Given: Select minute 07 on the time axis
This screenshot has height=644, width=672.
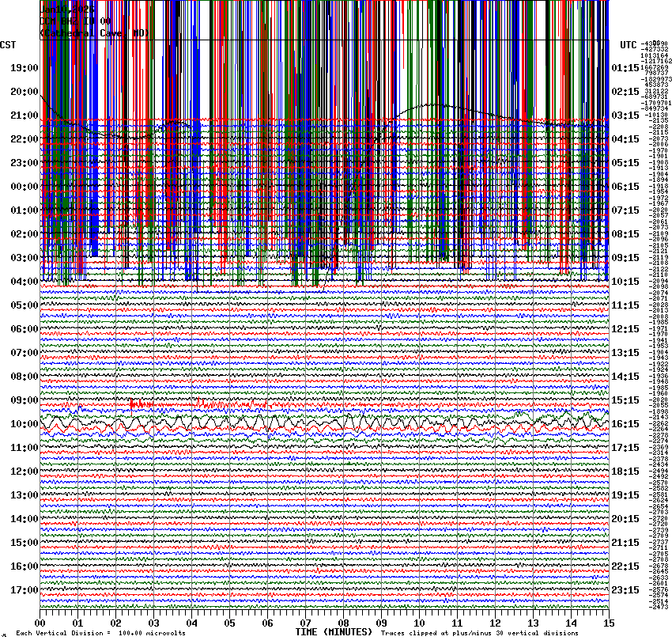Looking at the screenshot, I should [x=306, y=623].
